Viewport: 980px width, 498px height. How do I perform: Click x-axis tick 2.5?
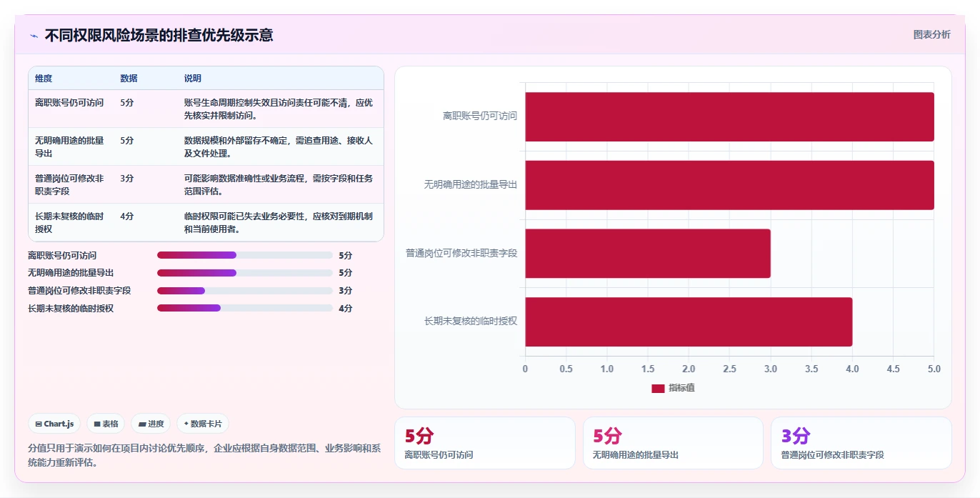coord(729,369)
